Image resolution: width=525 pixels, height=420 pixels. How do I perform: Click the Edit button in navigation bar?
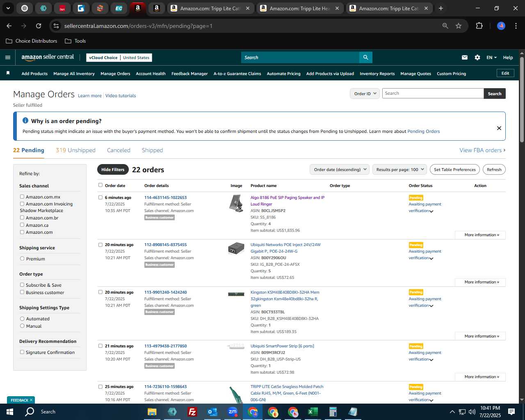pos(505,73)
